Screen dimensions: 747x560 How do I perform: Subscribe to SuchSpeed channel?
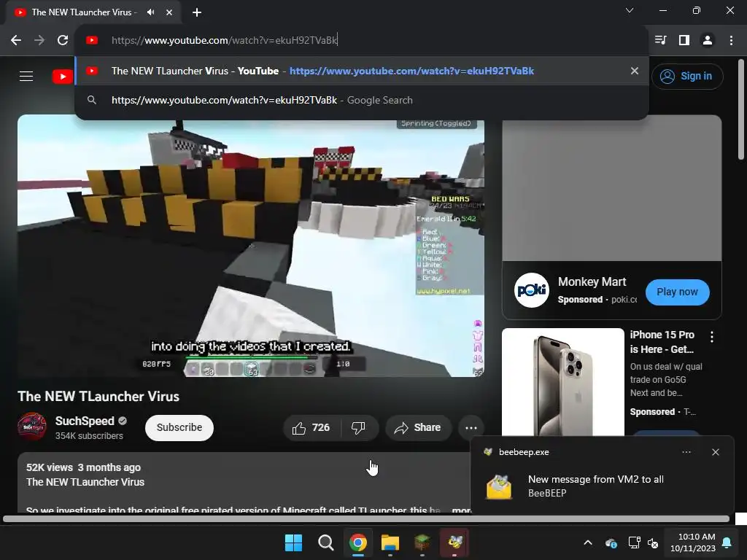tap(179, 427)
